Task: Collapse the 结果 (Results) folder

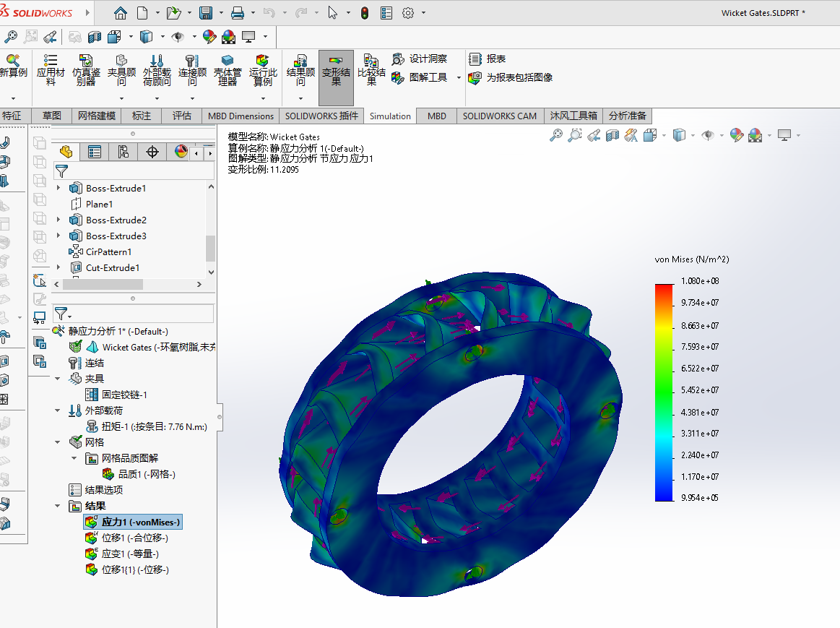Action: click(x=58, y=506)
